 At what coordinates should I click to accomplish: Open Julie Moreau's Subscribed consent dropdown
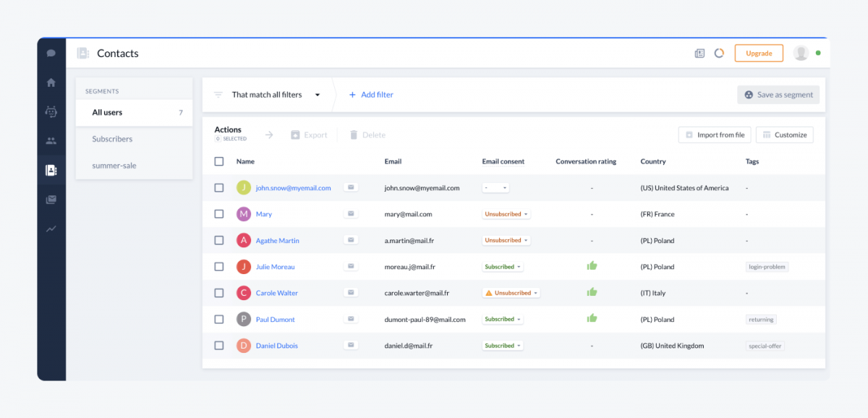click(503, 267)
